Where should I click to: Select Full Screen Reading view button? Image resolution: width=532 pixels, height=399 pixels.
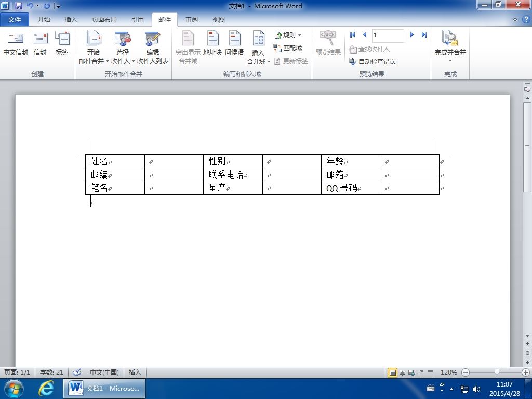[403, 373]
